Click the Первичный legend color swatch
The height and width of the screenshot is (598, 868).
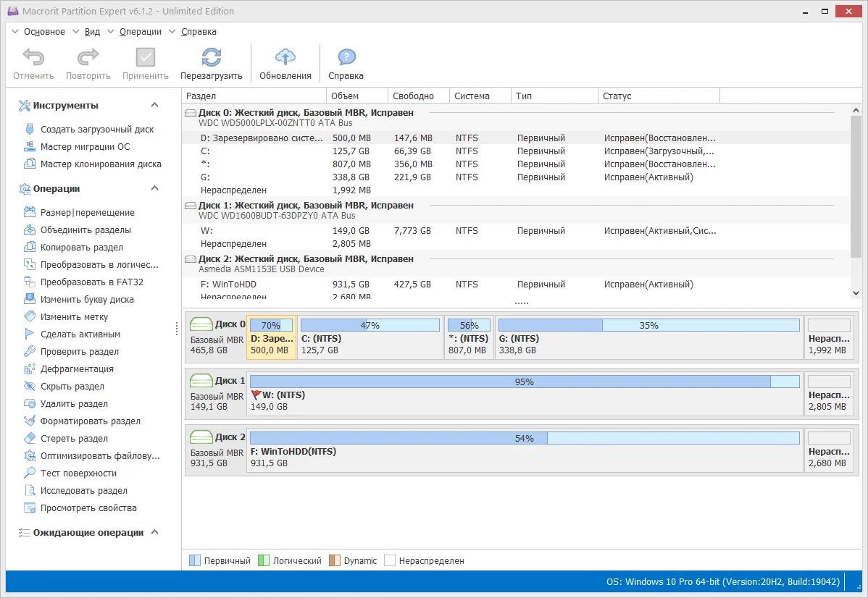[195, 560]
